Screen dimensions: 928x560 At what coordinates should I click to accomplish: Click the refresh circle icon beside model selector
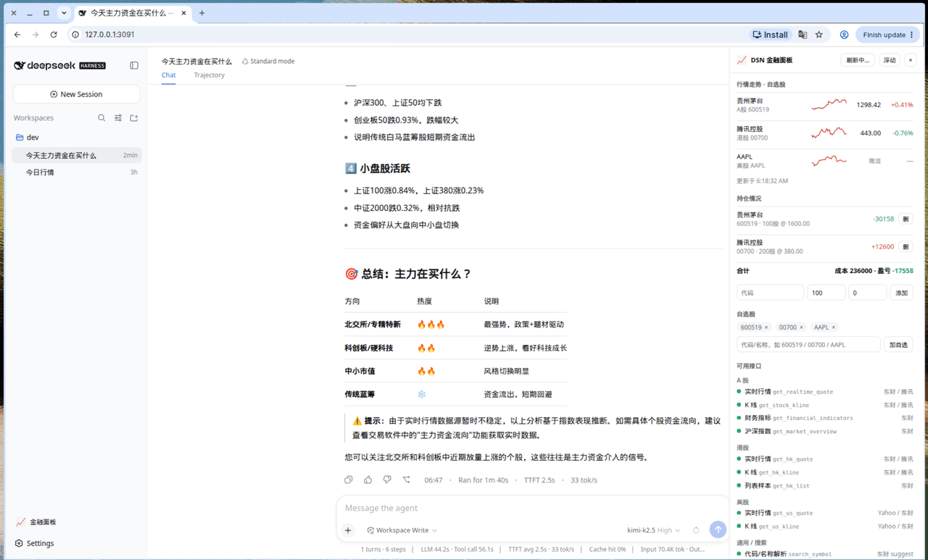click(x=696, y=530)
